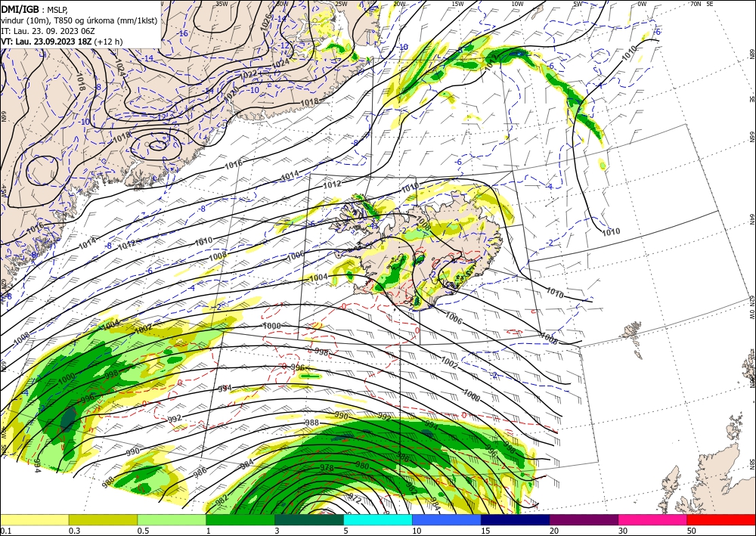Click the light green 0.5–1 legend swatch

[172, 519]
